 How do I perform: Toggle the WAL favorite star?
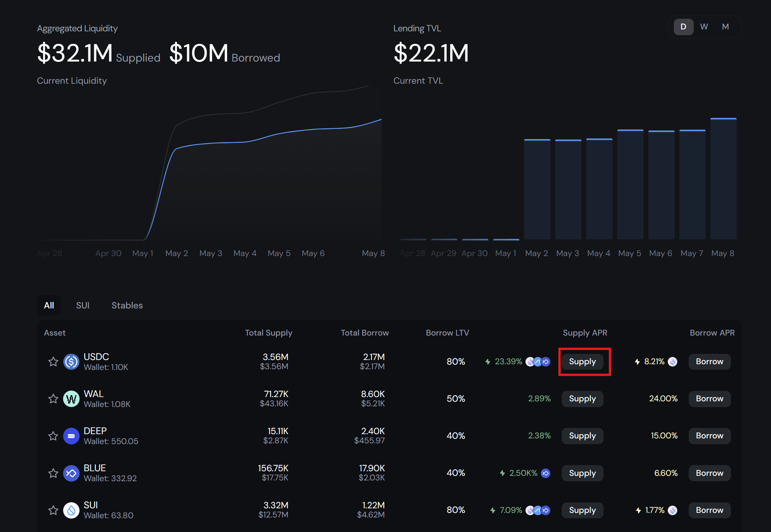pos(53,399)
